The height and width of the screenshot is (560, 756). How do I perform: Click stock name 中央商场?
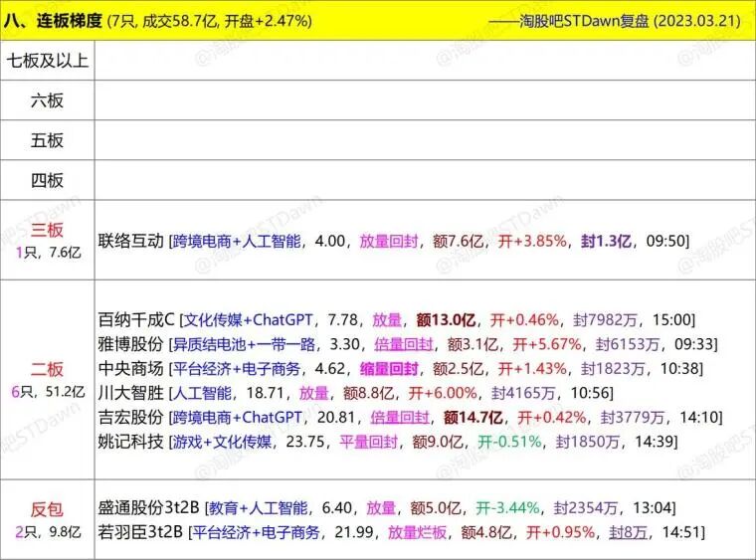pyautogui.click(x=130, y=369)
